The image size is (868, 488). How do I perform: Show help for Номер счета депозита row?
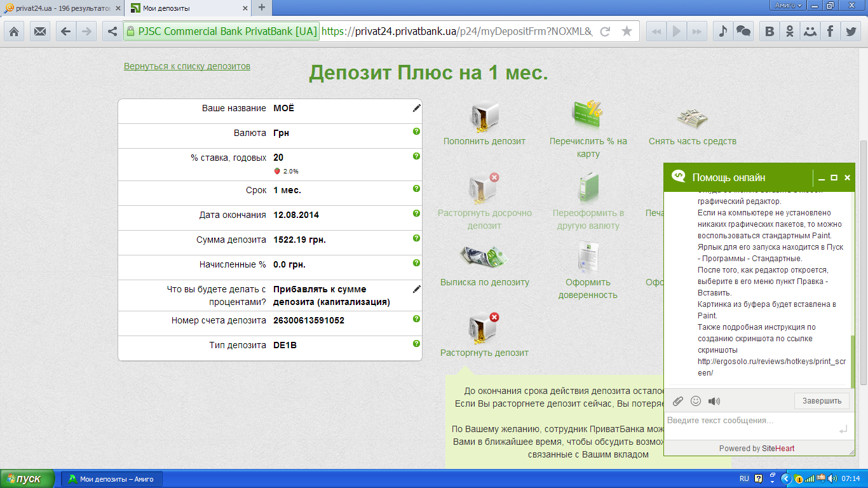coord(416,319)
